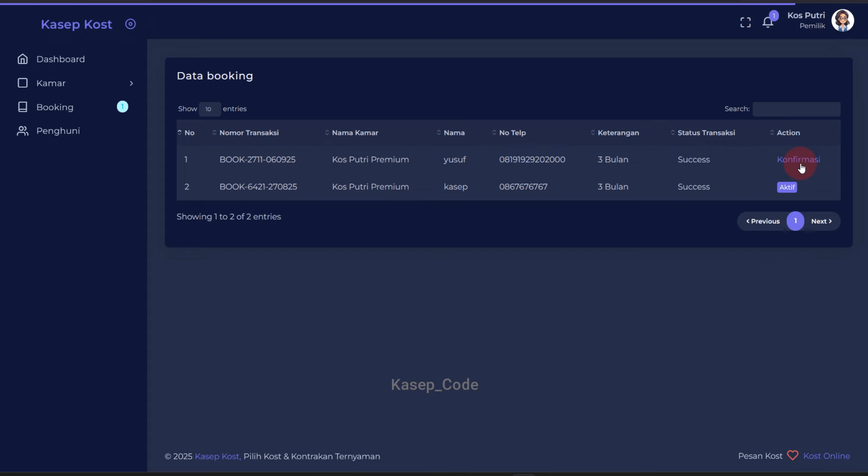Viewport: 868px width, 476px height.
Task: Select transaction number BOOK-6421-270825
Action: click(258, 187)
